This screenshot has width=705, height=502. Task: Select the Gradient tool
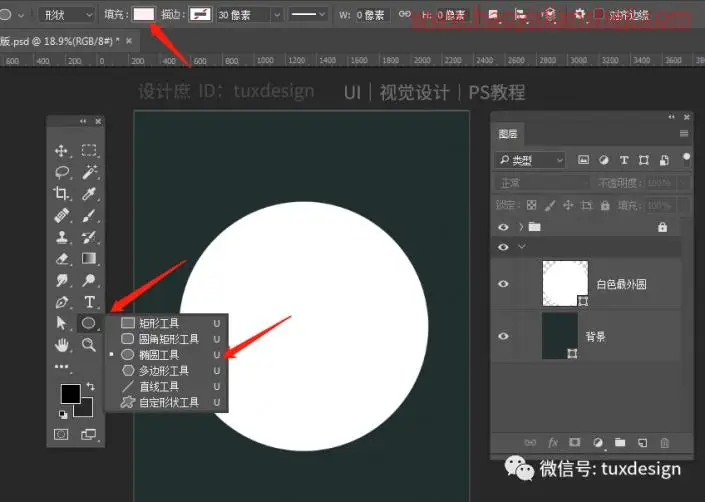(89, 258)
